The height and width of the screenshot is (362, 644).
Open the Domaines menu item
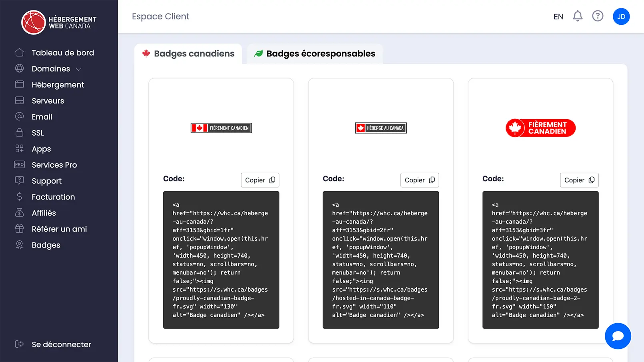tap(51, 68)
